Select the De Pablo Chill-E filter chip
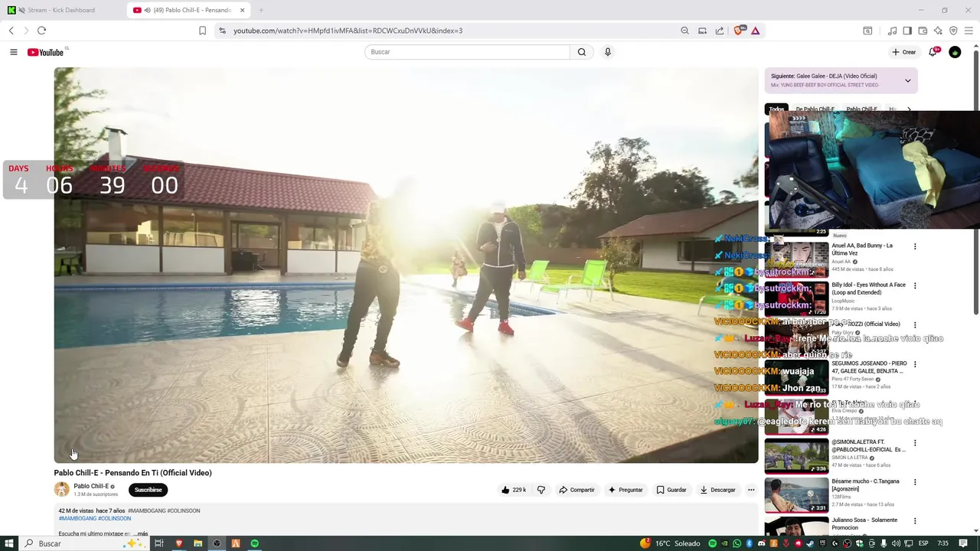980x551 pixels. [x=815, y=109]
